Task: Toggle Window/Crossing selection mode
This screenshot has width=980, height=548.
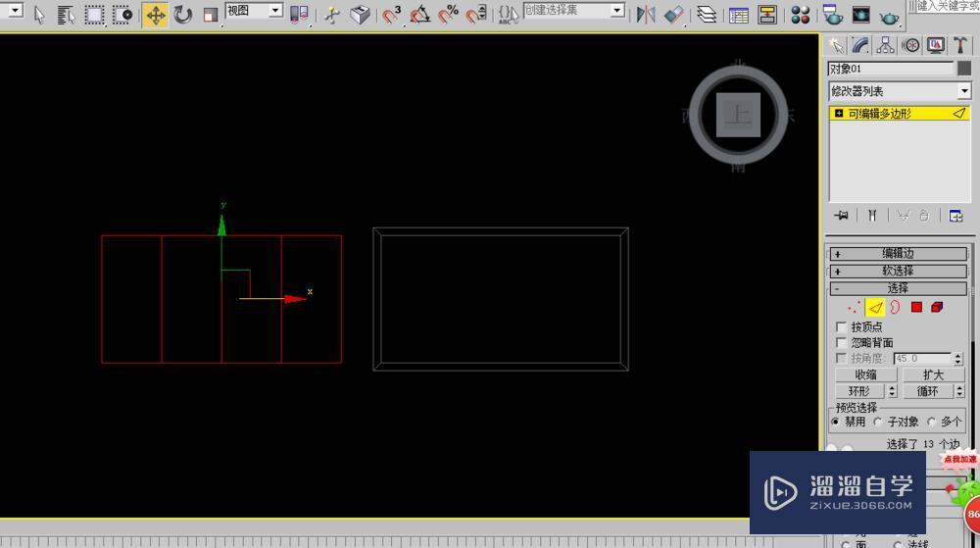Action: point(122,15)
